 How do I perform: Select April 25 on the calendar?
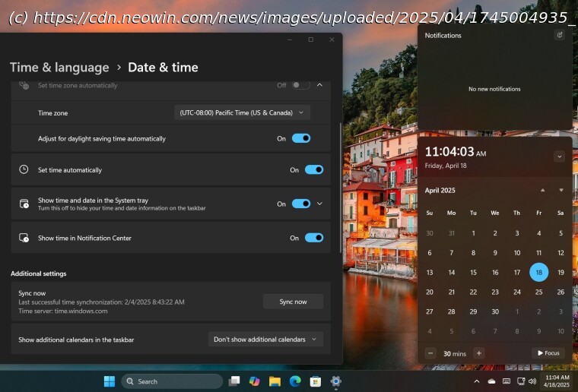[x=538, y=292]
